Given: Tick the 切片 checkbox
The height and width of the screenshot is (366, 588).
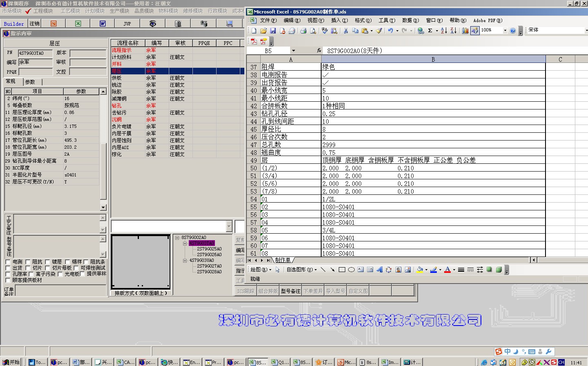Looking at the screenshot, I should (28, 268).
